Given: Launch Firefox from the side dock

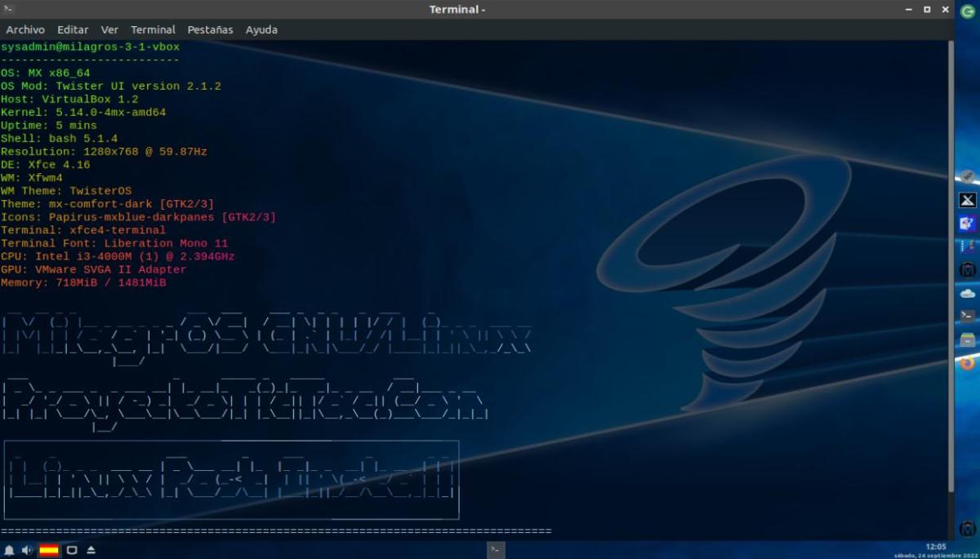Looking at the screenshot, I should (x=967, y=363).
